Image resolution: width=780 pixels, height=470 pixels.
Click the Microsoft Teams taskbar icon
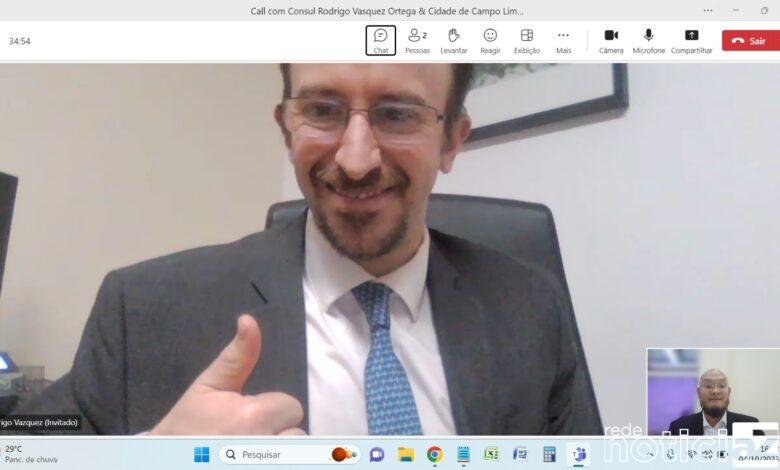click(578, 454)
